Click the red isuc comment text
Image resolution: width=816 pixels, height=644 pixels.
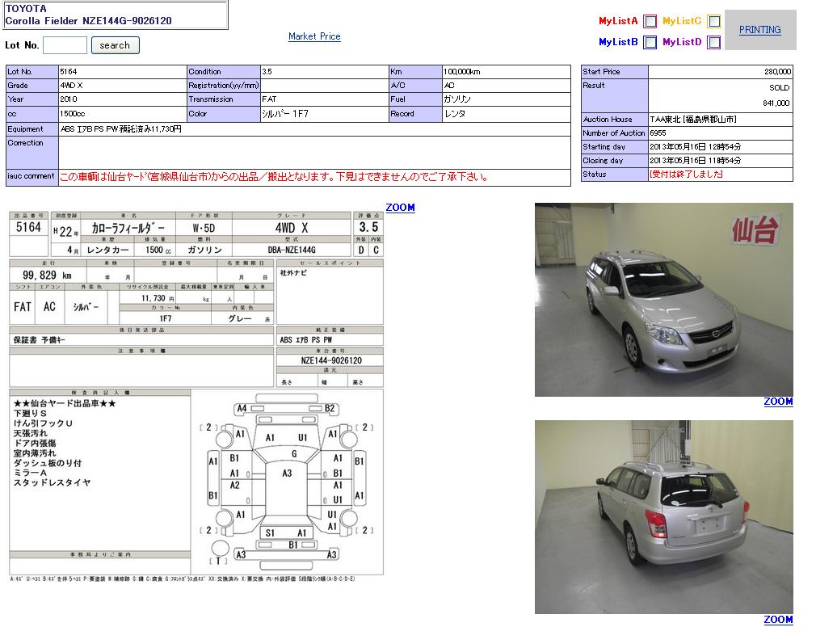[x=274, y=177]
